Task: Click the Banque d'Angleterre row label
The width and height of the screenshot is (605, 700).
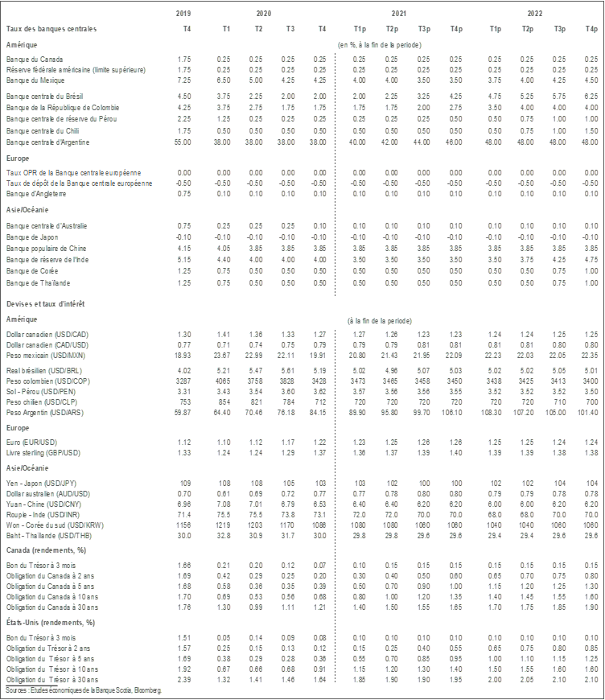Action: tap(39, 194)
